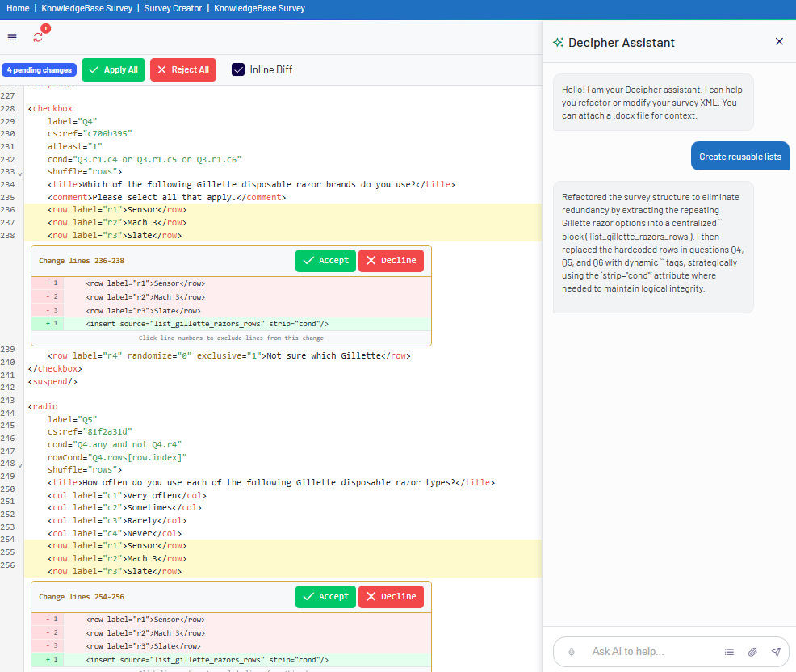Exclude added line in change 236-238

[52, 324]
